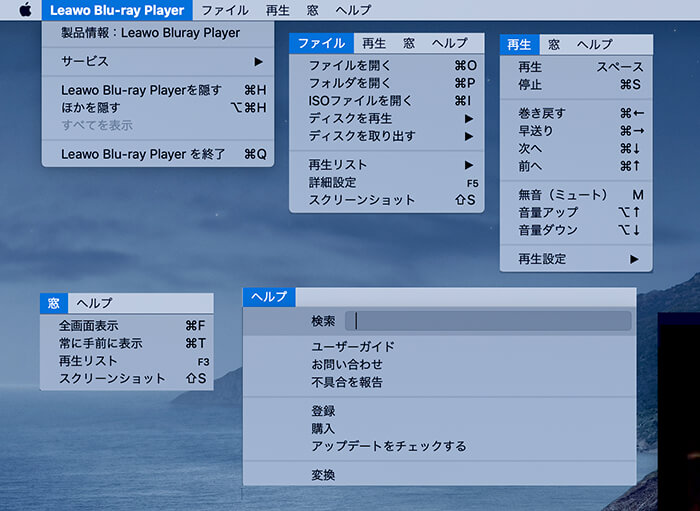The width and height of the screenshot is (700, 511).
Task: Click 窓 tab in file menu panel header
Action: pos(409,43)
